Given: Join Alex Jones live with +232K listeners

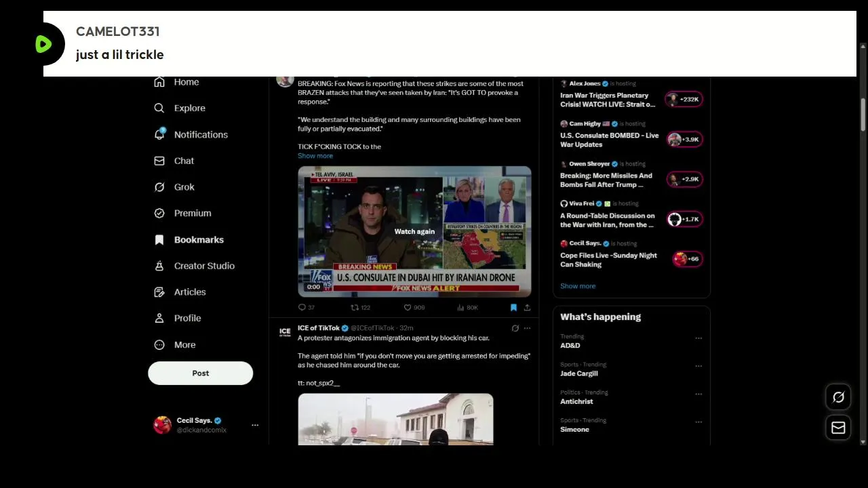Looking at the screenshot, I should click(685, 100).
